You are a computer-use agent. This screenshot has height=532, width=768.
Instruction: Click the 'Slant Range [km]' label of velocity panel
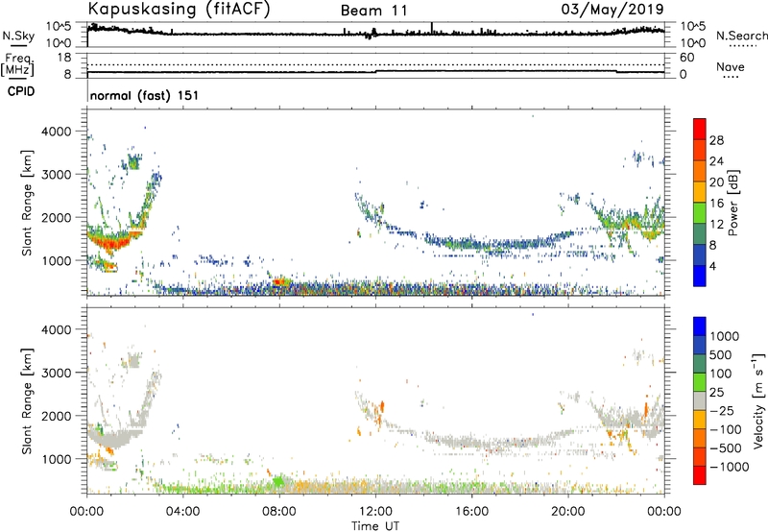(27, 400)
